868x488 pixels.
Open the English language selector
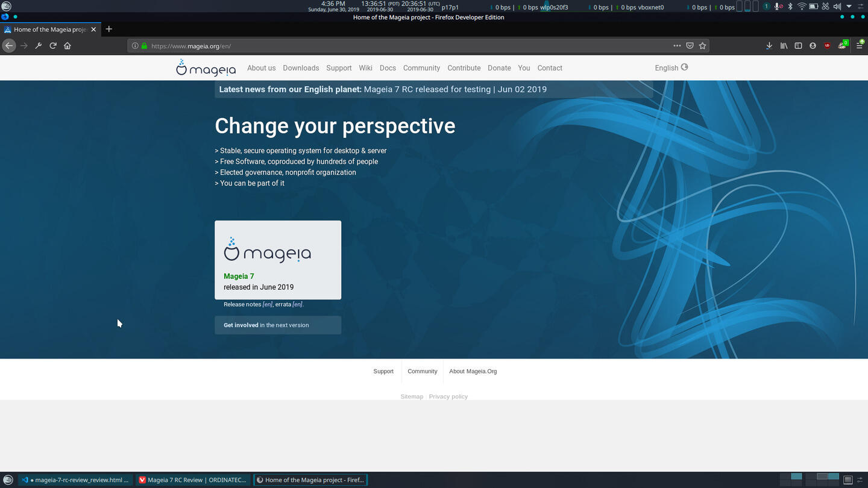tap(671, 67)
